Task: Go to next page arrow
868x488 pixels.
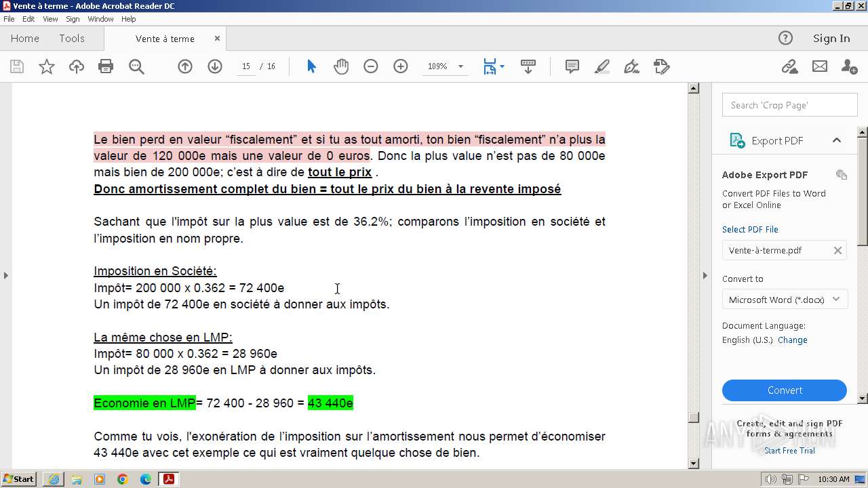Action: click(x=215, y=66)
